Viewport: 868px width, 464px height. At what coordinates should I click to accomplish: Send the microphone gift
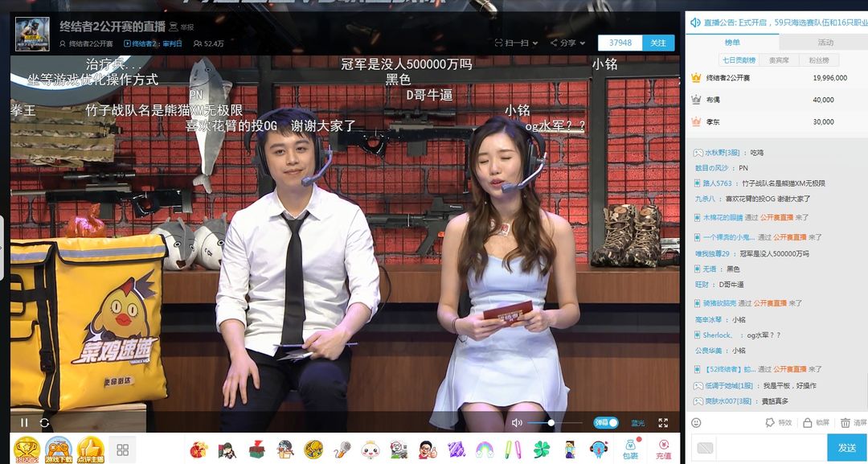click(x=342, y=449)
